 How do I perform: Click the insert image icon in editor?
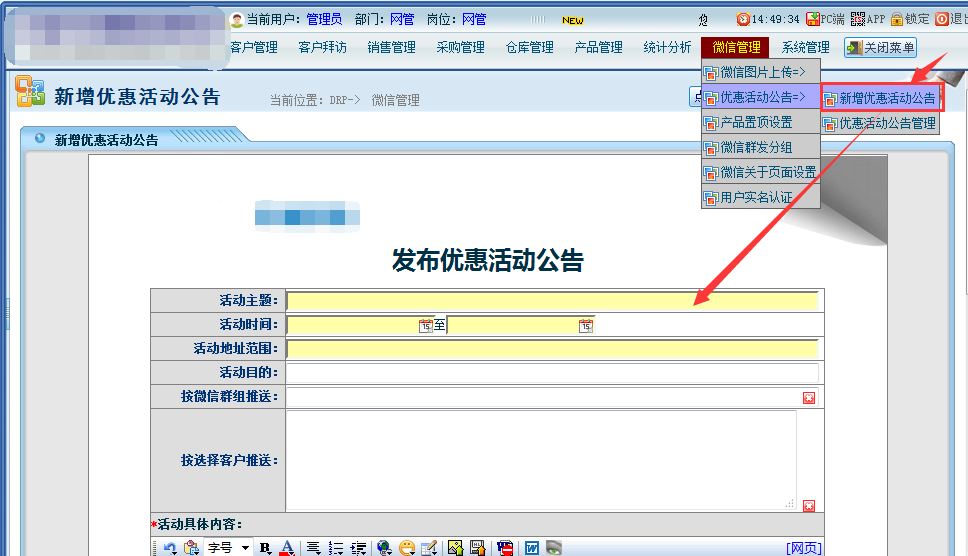click(455, 548)
